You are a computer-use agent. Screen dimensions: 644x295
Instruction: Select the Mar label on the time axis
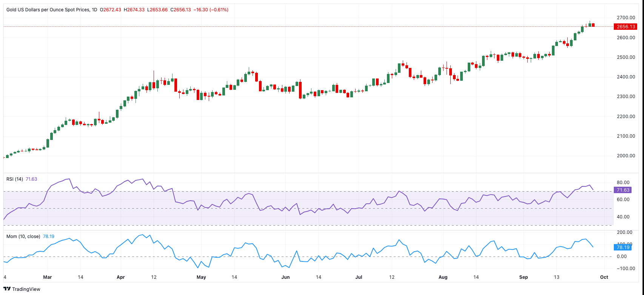(x=47, y=277)
